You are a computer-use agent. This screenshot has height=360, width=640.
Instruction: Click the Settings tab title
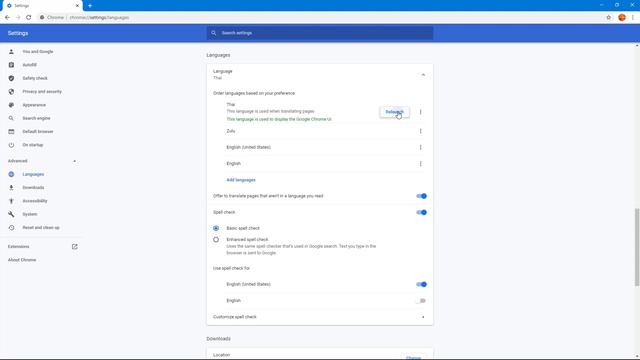(x=22, y=6)
